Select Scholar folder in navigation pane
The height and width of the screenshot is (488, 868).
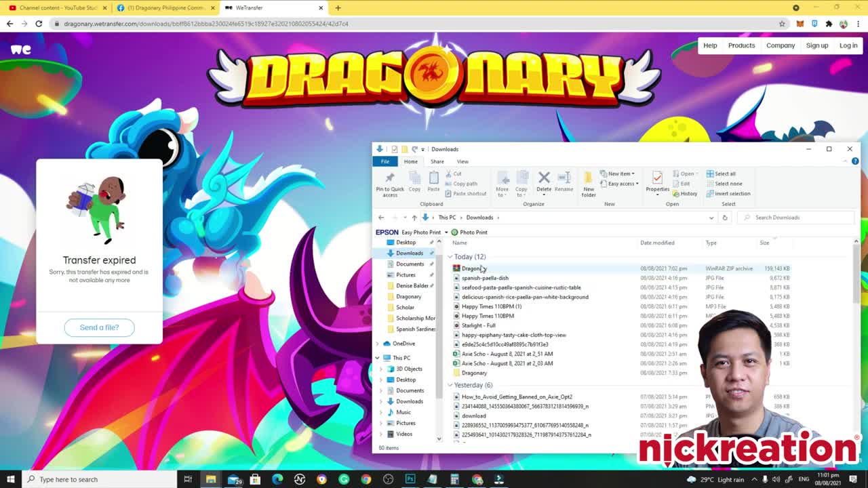[406, 307]
